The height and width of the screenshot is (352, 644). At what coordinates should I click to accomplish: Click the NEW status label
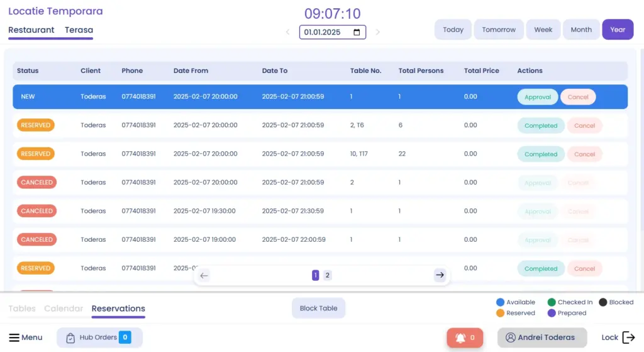click(28, 96)
